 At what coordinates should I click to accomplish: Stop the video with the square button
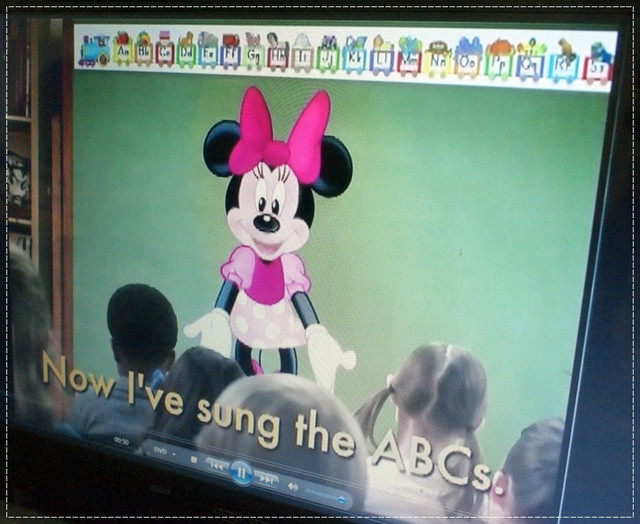coord(194,460)
